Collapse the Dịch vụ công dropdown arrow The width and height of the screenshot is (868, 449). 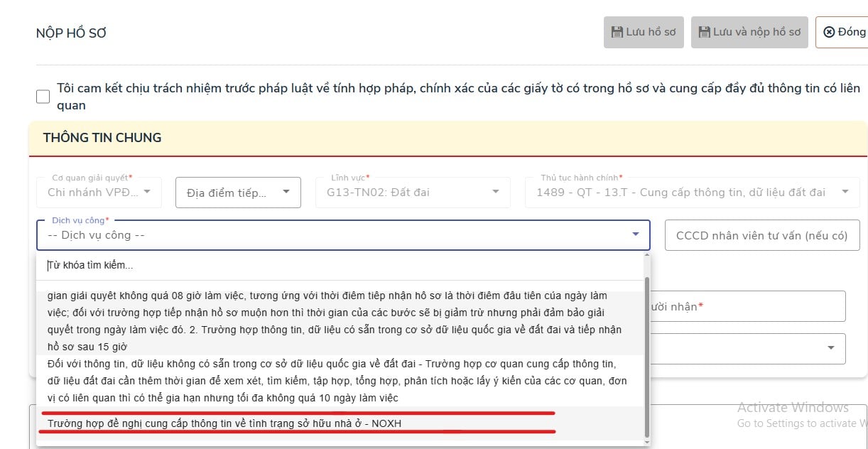635,234
